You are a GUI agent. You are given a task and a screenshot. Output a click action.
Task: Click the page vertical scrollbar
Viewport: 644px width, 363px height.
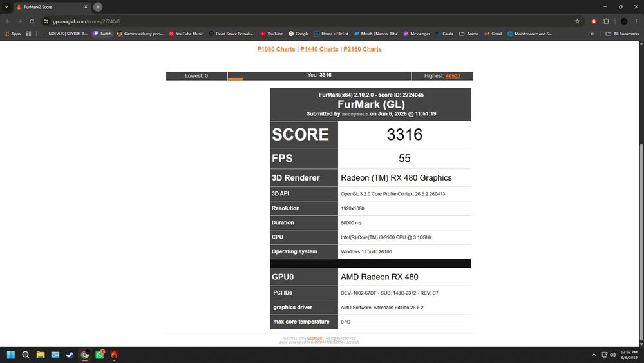(641, 242)
